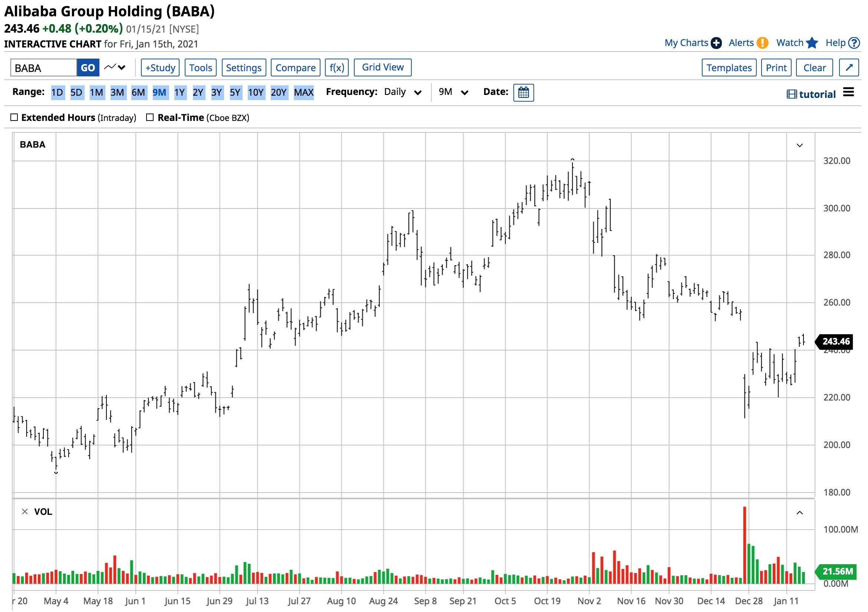Open the tutorial video link

[811, 95]
